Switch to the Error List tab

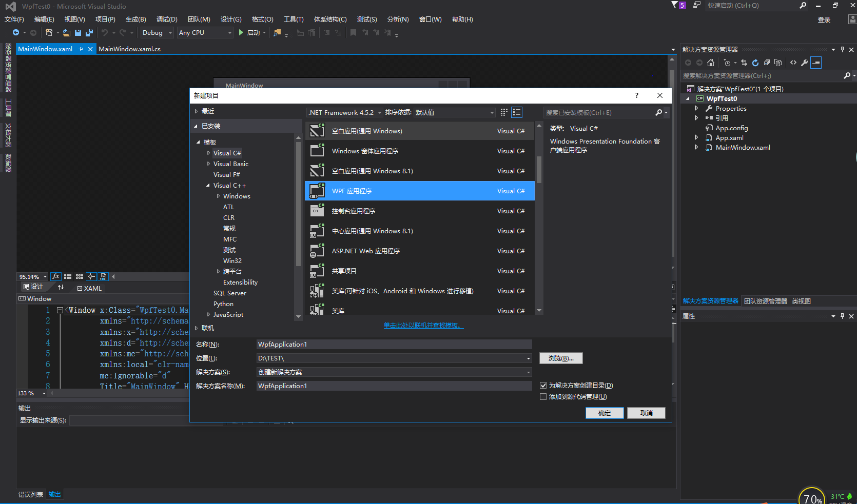pos(31,495)
